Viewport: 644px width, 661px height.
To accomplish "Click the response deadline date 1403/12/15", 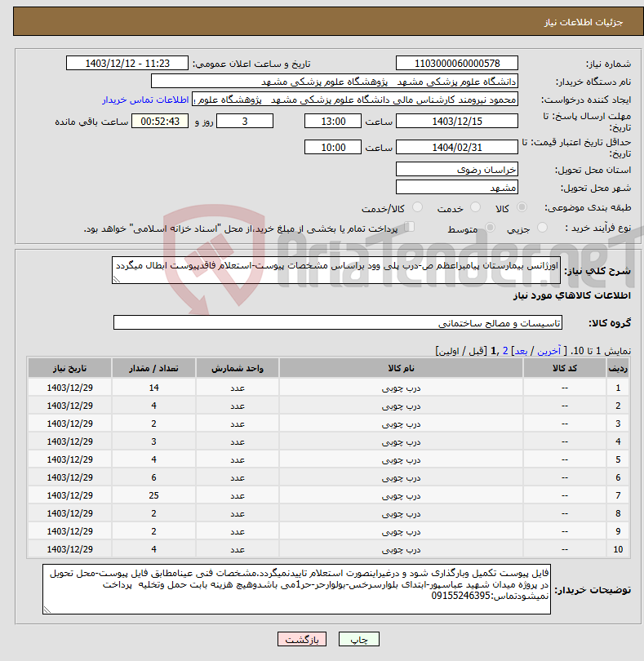I will click(457, 121).
